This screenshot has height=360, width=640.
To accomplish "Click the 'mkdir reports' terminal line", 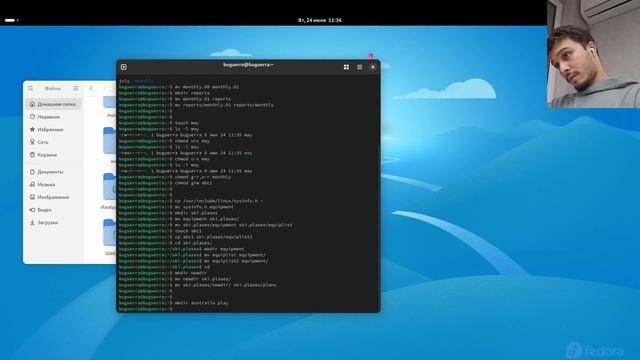I will pos(164,93).
